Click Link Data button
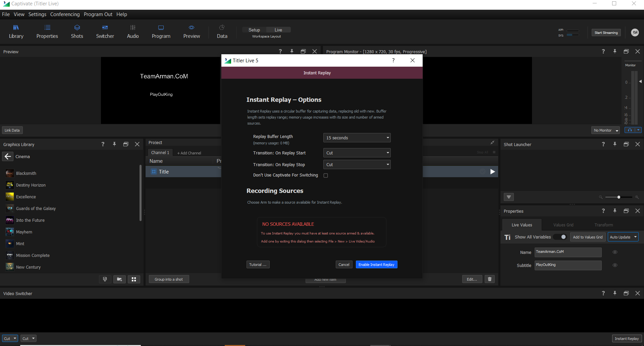Viewport: 644px width, 346px height. click(x=12, y=130)
